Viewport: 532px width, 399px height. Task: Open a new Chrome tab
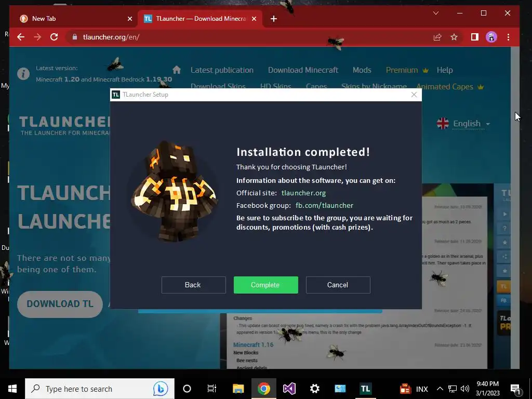point(274,19)
